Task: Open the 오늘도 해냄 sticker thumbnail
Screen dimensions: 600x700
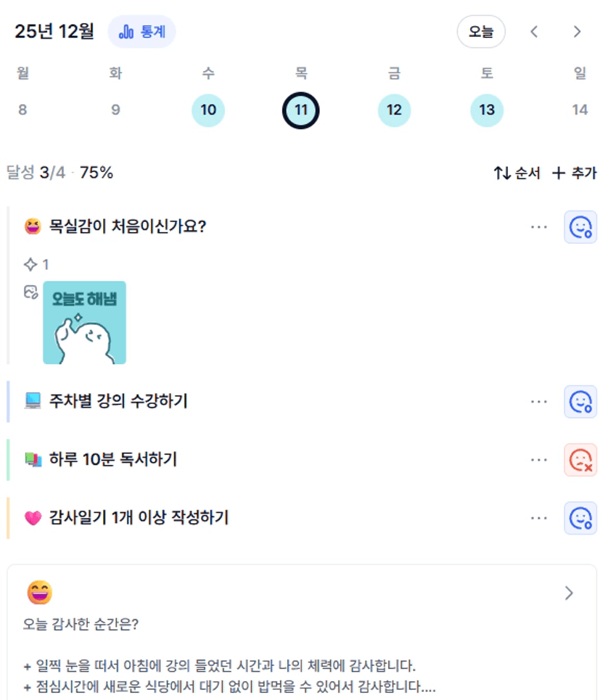Action: pyautogui.click(x=84, y=322)
